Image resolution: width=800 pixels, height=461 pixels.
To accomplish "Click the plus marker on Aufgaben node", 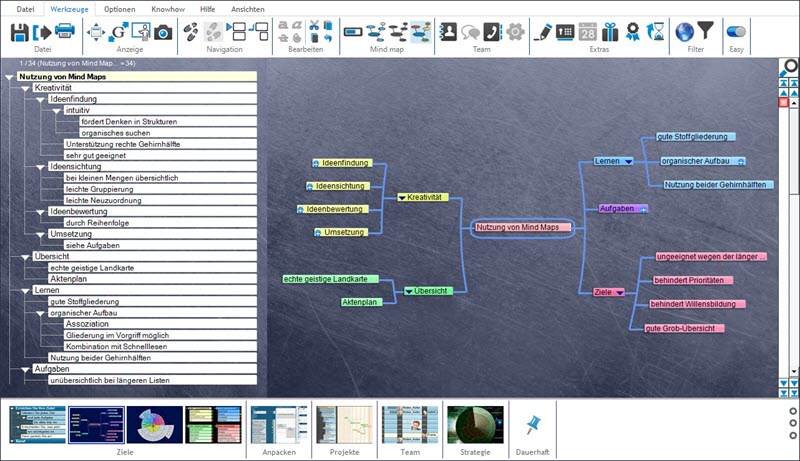I will point(644,209).
